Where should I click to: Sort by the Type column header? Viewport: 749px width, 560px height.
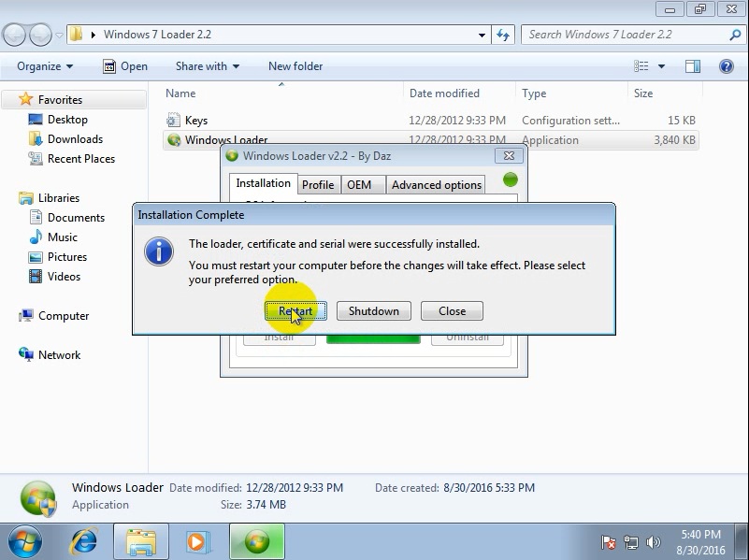pos(534,93)
